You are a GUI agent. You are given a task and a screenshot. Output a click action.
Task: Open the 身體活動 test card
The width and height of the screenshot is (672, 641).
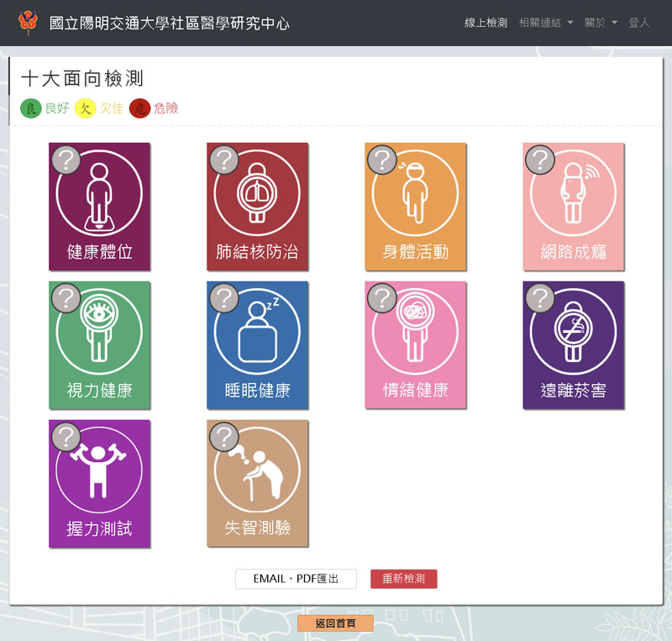coord(416,207)
